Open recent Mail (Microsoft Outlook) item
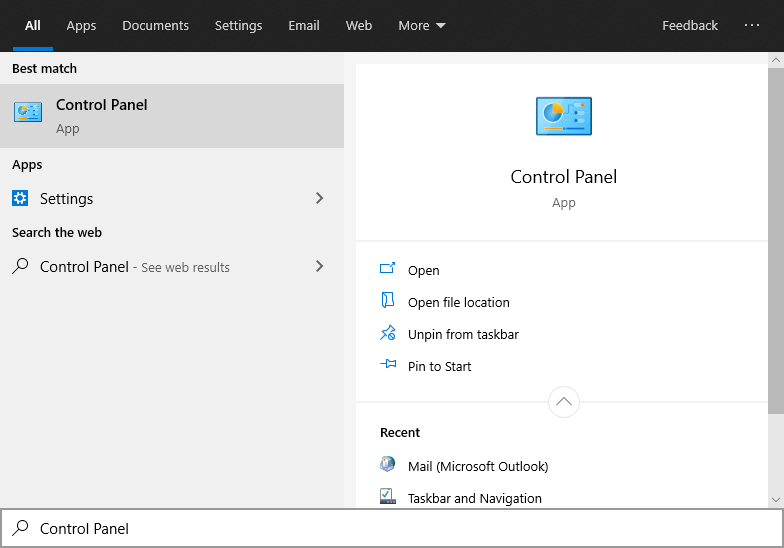Image resolution: width=784 pixels, height=548 pixels. tap(478, 466)
